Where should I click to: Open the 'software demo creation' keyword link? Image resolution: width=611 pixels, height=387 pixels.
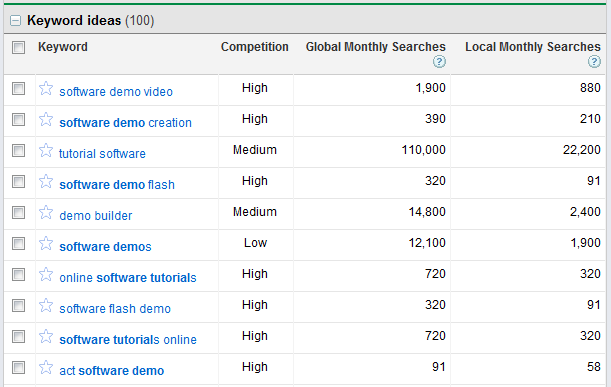125,123
